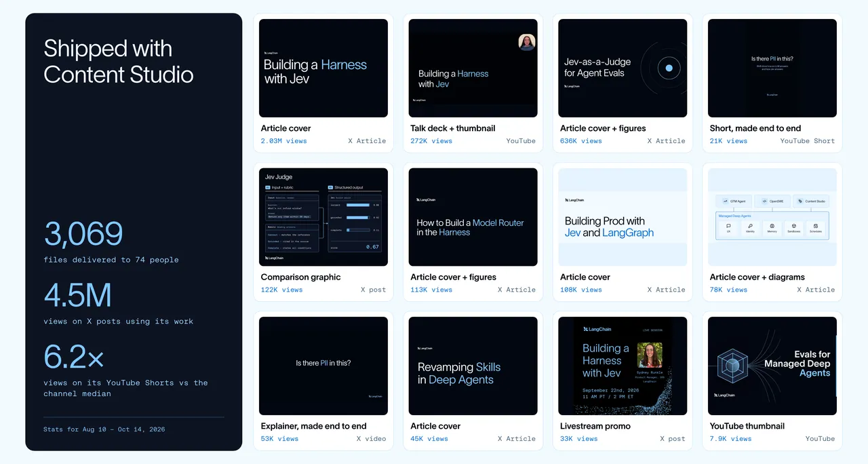Screen dimensions: 868x464
Task: Click the '21K views' count
Action: click(x=728, y=141)
